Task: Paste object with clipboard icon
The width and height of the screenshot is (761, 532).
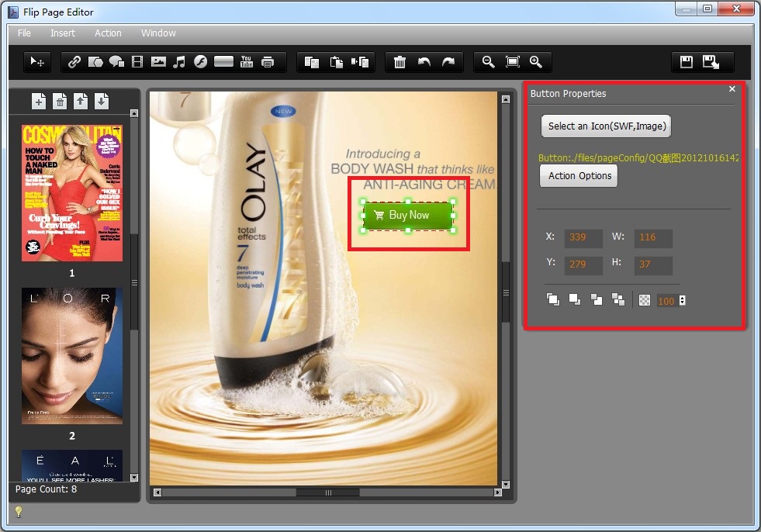Action: point(337,62)
